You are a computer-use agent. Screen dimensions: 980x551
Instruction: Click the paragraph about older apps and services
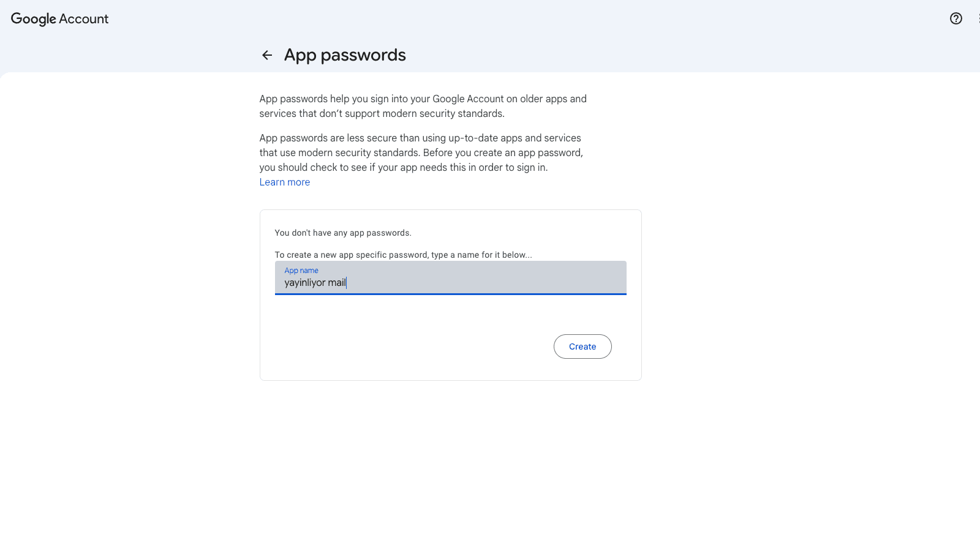point(423,106)
